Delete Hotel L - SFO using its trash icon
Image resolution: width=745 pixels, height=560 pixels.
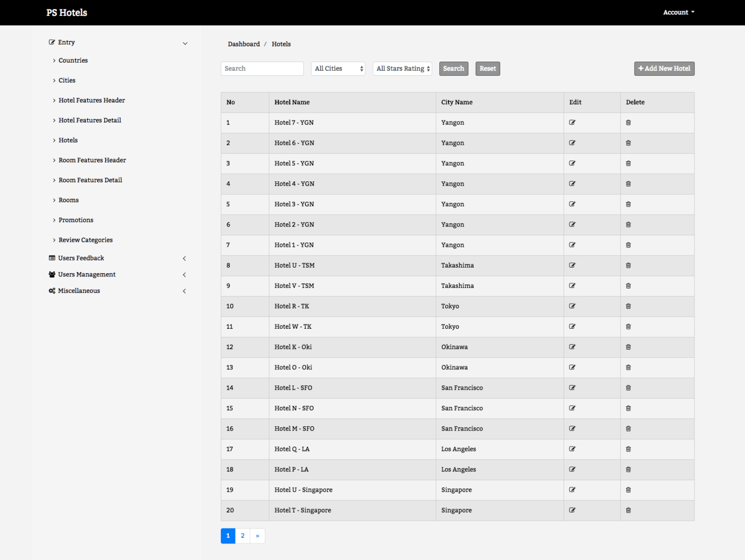tap(628, 388)
